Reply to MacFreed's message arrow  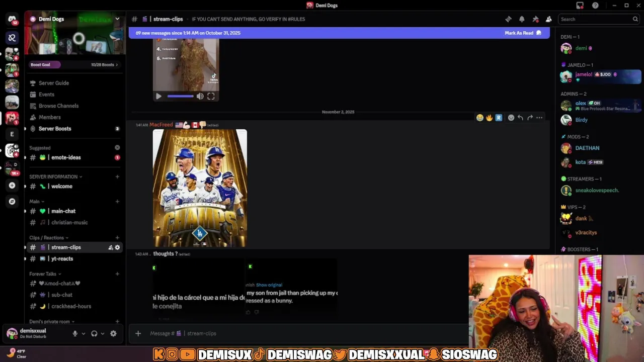click(520, 118)
